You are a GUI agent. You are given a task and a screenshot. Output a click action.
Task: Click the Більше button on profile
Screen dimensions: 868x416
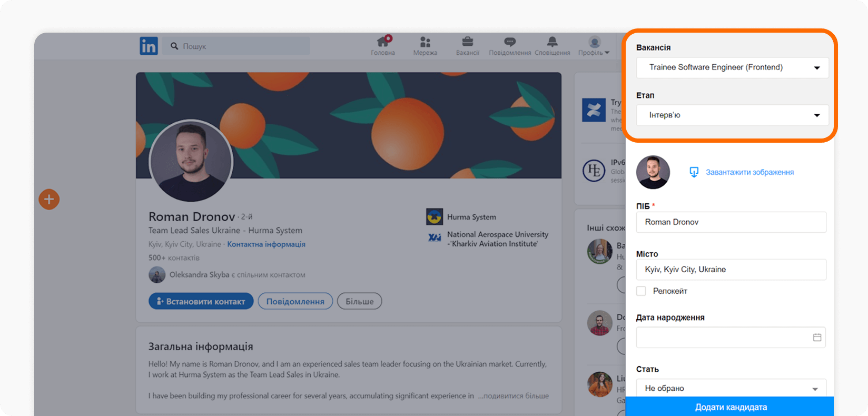[359, 301]
